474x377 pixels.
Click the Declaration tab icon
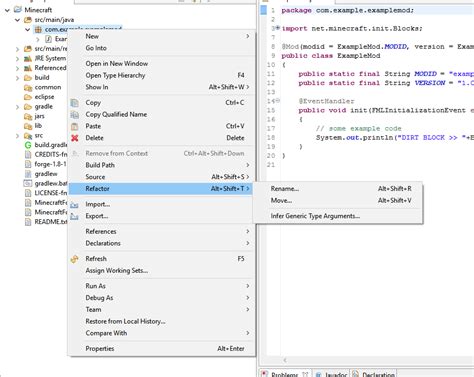pyautogui.click(x=356, y=374)
